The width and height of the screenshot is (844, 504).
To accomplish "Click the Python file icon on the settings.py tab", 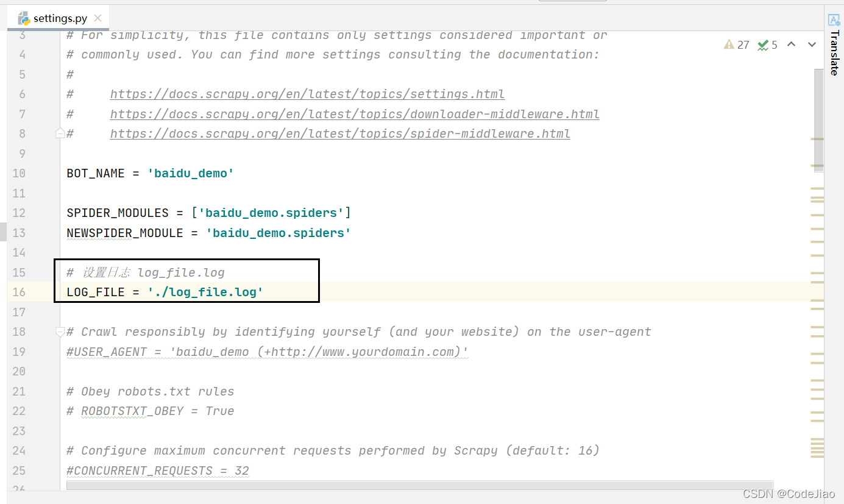I will click(23, 18).
